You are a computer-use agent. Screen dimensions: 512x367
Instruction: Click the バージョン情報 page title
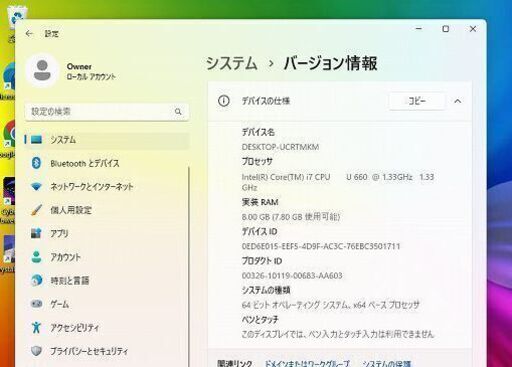pos(330,63)
